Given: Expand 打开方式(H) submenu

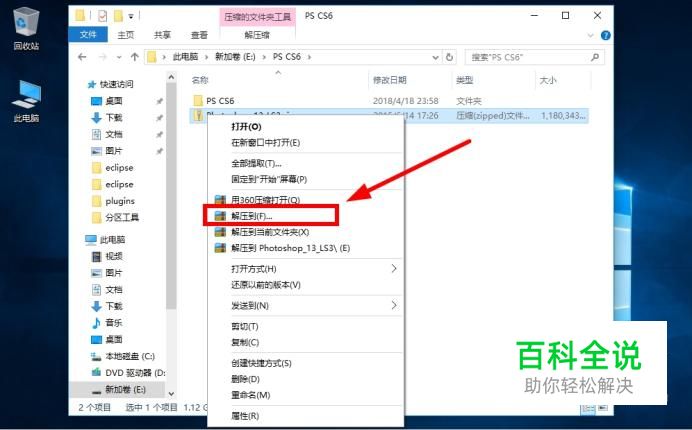Looking at the screenshot, I should click(x=305, y=268).
